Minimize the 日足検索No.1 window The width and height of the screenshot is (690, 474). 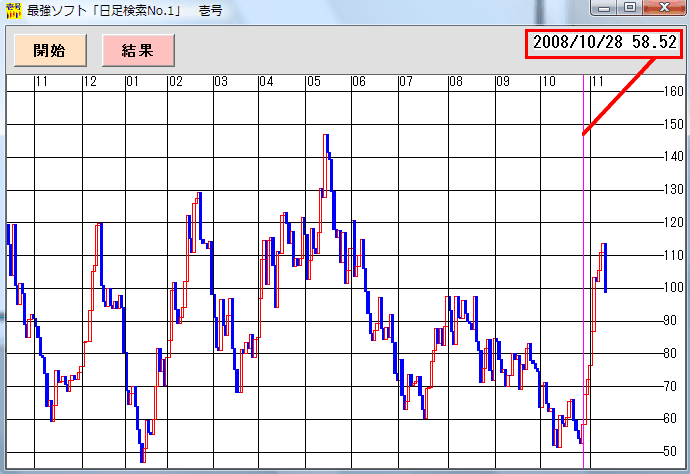click(x=604, y=7)
